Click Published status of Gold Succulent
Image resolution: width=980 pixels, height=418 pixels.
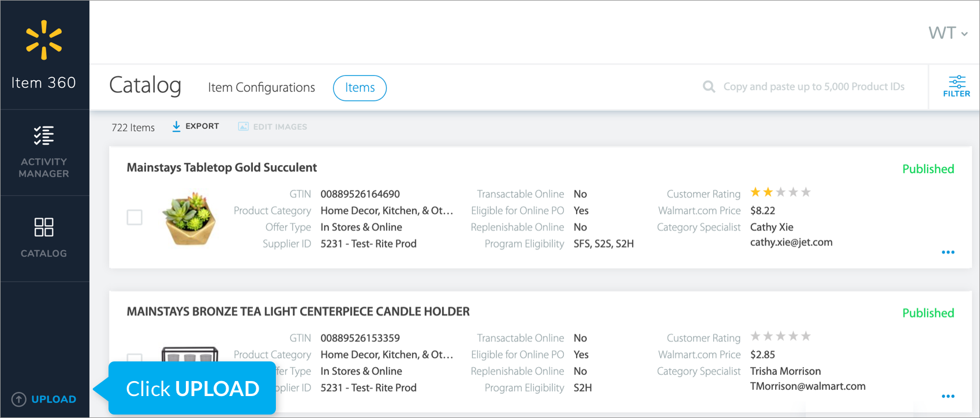pos(928,169)
